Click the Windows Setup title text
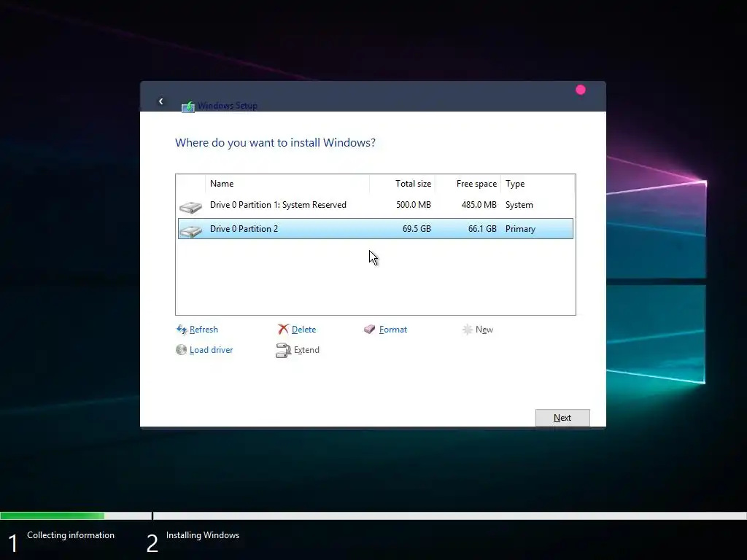Viewport: 747px width, 560px height. [x=228, y=106]
